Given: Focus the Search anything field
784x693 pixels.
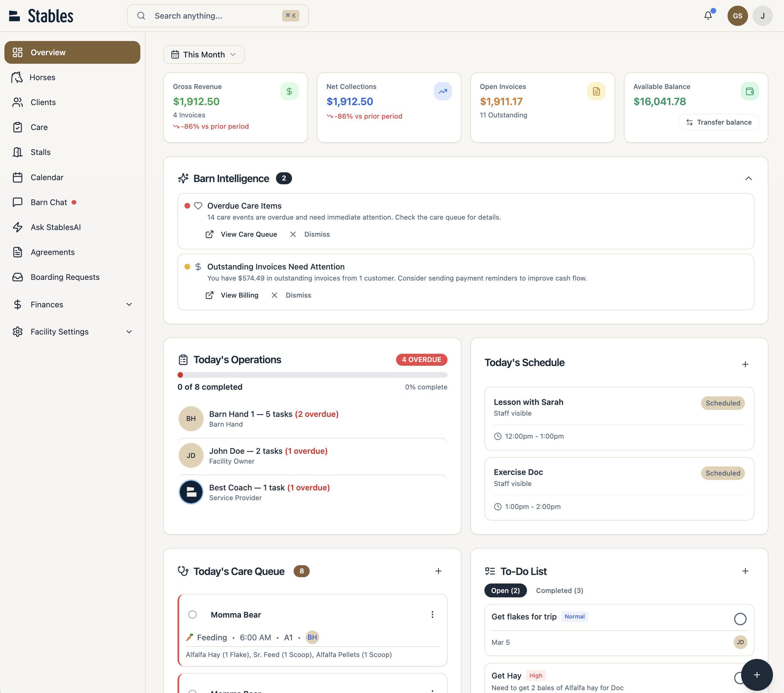Looking at the screenshot, I should pos(218,16).
